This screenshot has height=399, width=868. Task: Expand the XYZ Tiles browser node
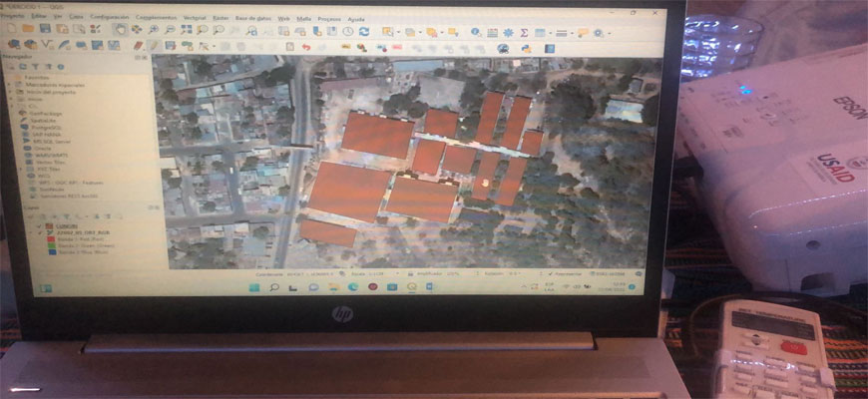[21, 169]
